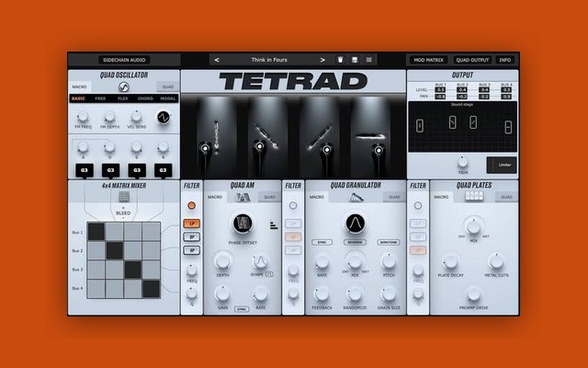This screenshot has height=368, width=588.
Task: Click the Quad Plates module icon
Action: point(474,196)
